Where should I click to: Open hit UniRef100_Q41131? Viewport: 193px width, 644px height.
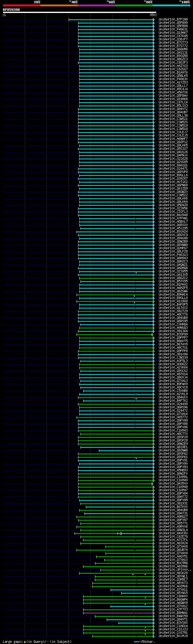[x=173, y=53]
